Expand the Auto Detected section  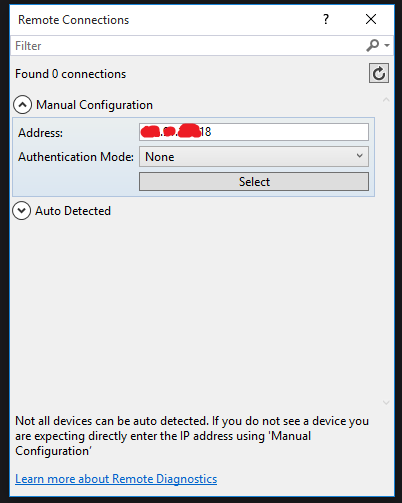22,211
